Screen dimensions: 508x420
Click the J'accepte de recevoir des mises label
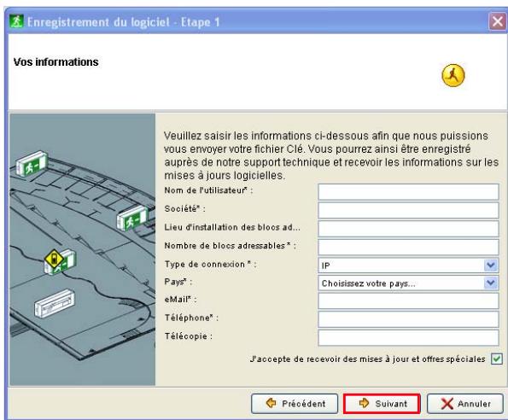pos(368,359)
